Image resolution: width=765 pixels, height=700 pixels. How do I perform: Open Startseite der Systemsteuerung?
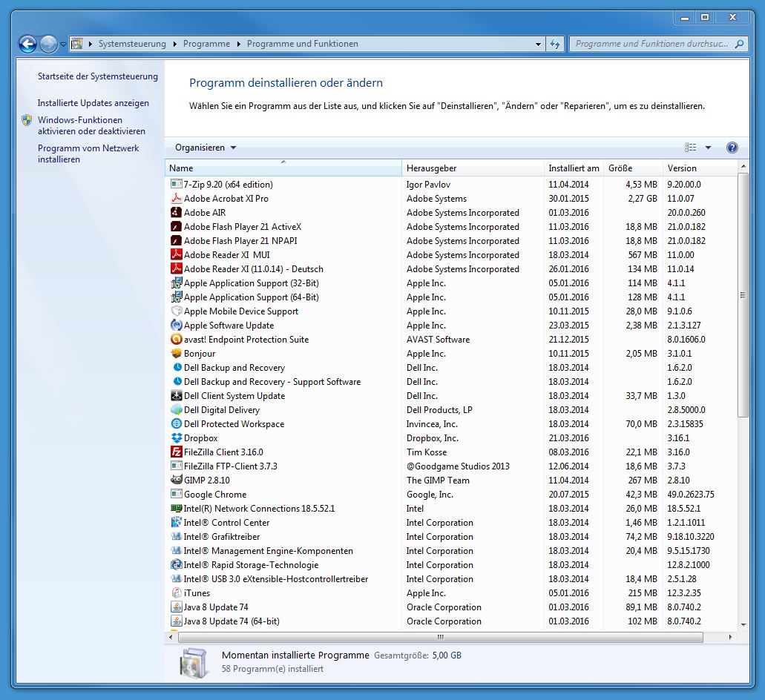(x=98, y=76)
